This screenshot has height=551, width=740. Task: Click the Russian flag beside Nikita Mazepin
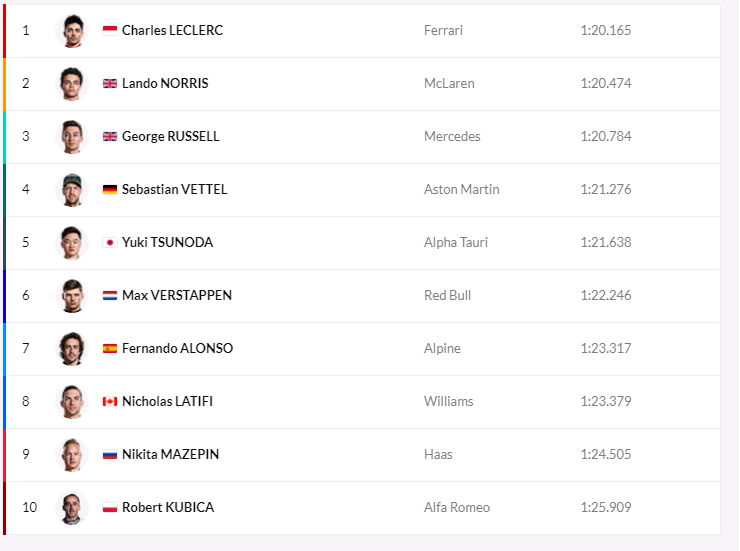pos(109,454)
